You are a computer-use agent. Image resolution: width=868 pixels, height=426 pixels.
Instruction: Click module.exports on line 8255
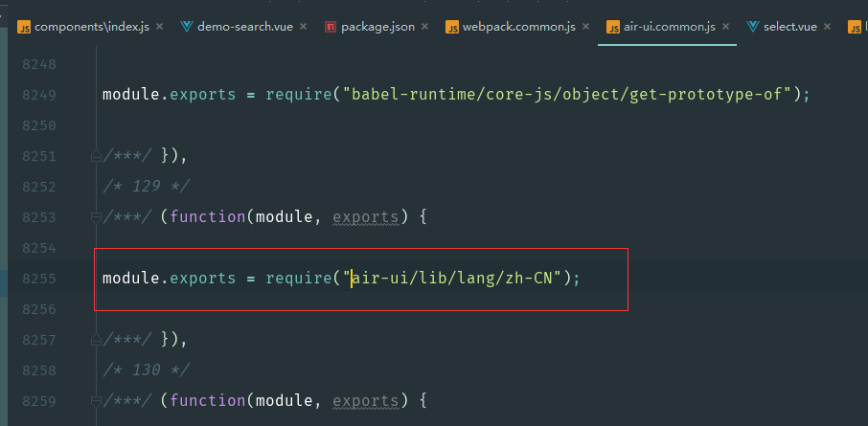169,279
